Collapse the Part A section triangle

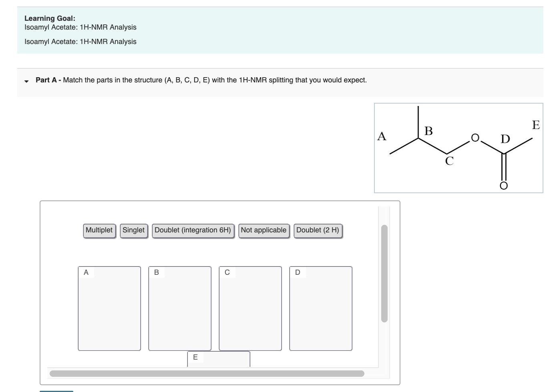point(26,81)
